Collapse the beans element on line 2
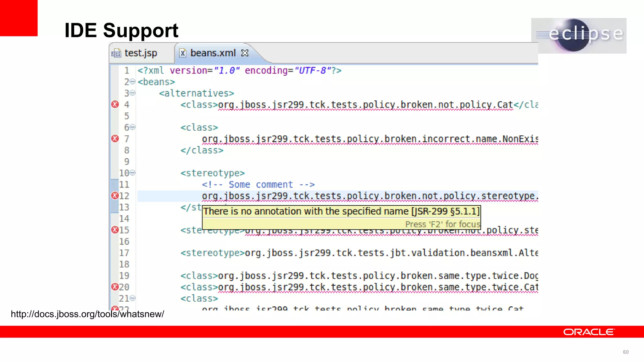 (x=133, y=82)
